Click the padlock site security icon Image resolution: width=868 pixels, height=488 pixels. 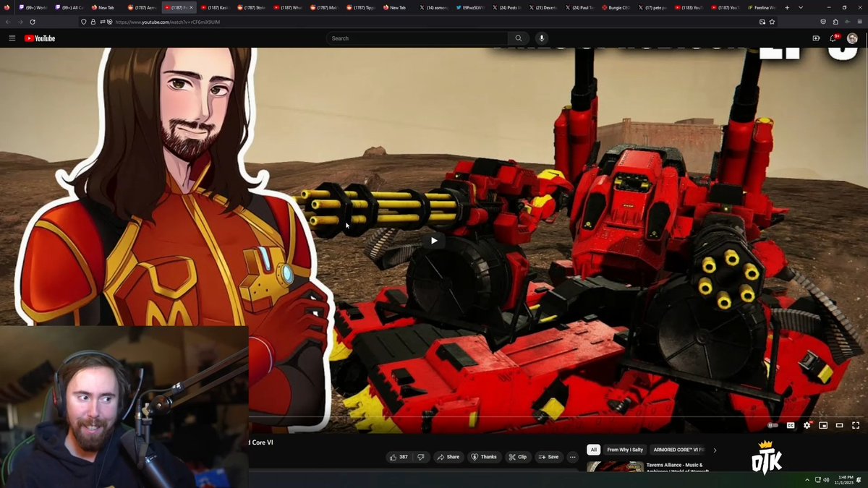pyautogui.click(x=93, y=22)
